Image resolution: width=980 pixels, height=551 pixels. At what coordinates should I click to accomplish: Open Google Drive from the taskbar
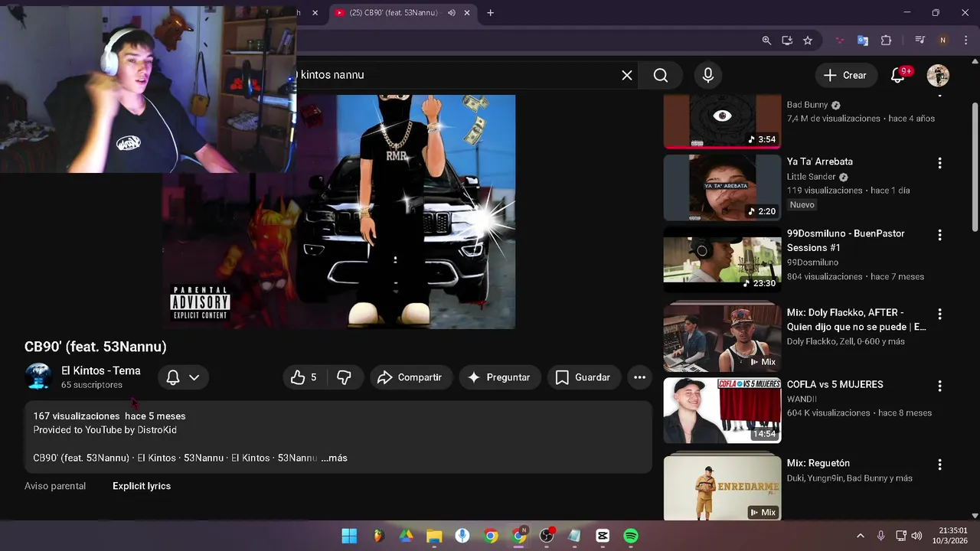406,536
